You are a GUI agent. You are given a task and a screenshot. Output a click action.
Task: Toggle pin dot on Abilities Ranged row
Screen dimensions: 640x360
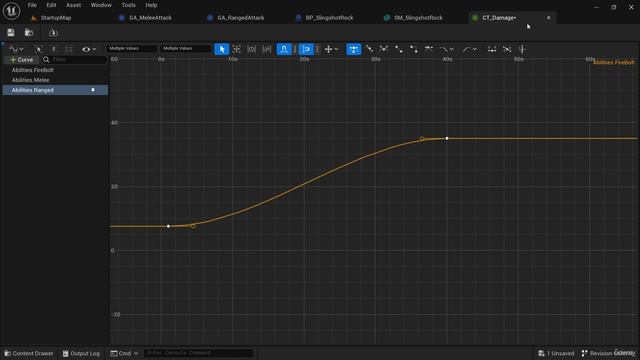[93, 90]
